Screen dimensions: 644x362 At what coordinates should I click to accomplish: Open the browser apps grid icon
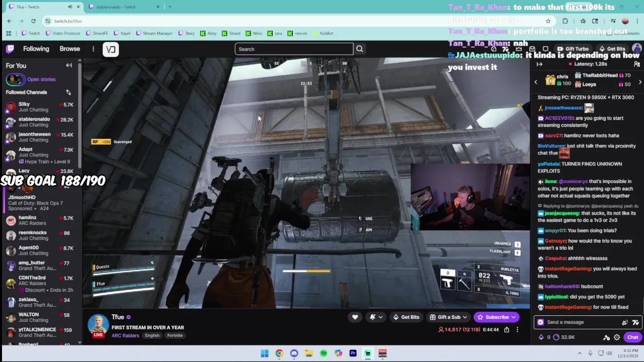tap(9, 33)
